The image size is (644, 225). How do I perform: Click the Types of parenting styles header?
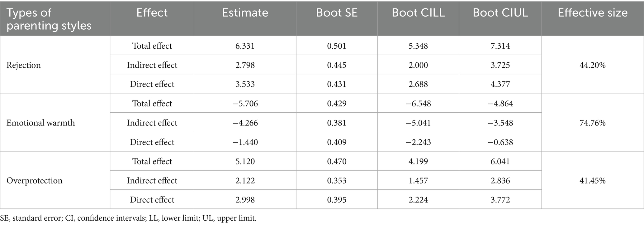[x=49, y=19]
